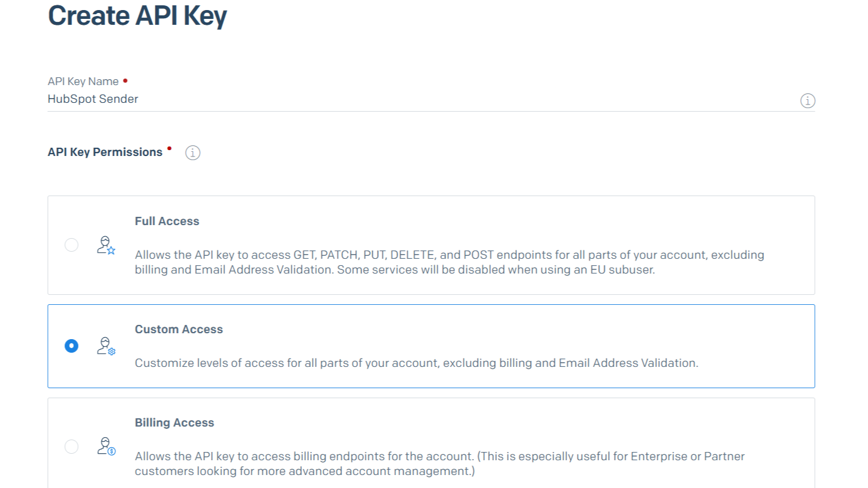Select the Custom Access permission card
The width and height of the screenshot is (868, 488).
(431, 346)
